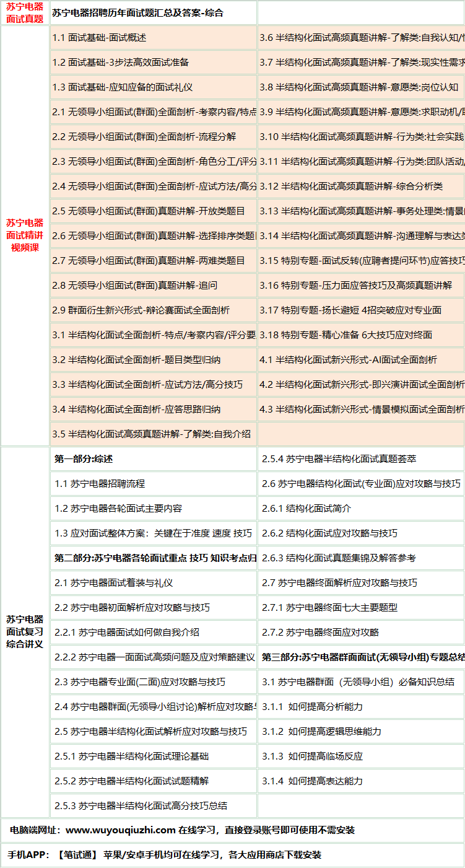Select 3.3 半结构化面试全面剖析-应试方法/高分技巧
The width and height of the screenshot is (465, 868).
pos(147,384)
